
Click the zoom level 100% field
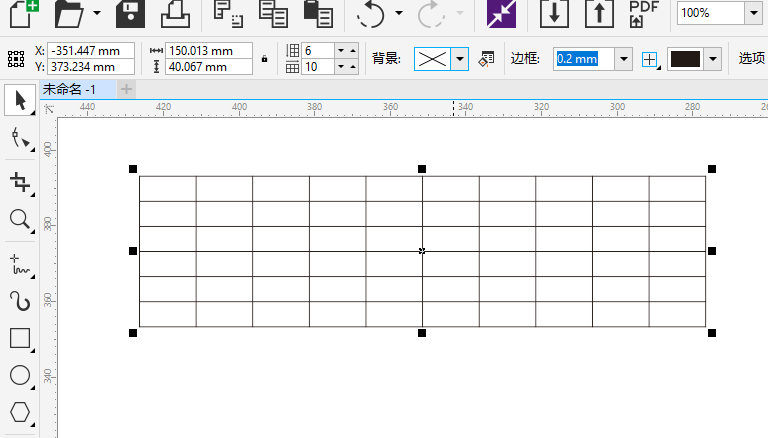click(x=711, y=13)
